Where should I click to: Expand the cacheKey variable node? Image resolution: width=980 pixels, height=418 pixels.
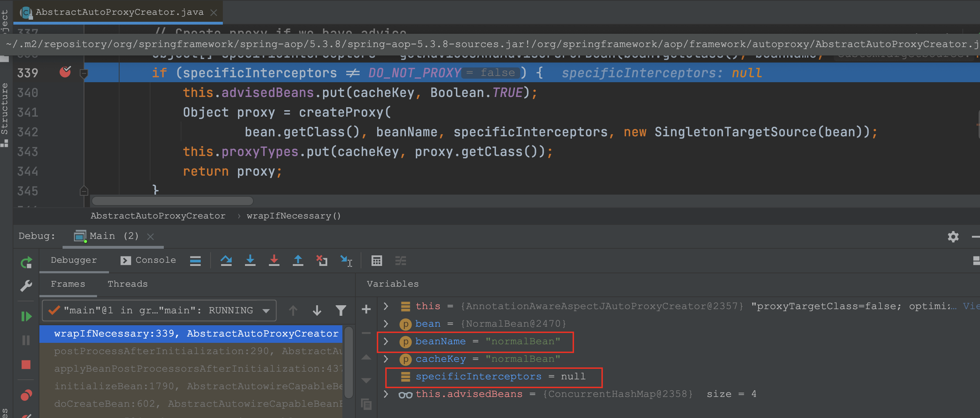[386, 358]
